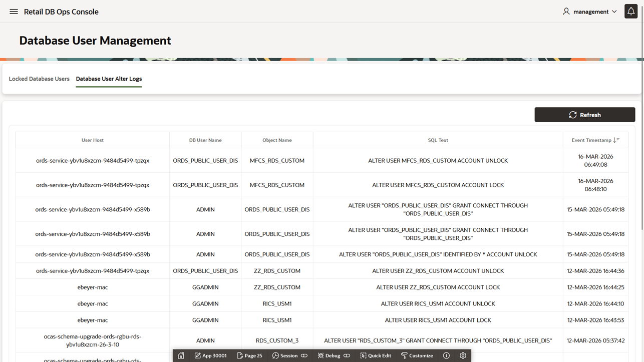Click the user profile icon beside management

[566, 11]
